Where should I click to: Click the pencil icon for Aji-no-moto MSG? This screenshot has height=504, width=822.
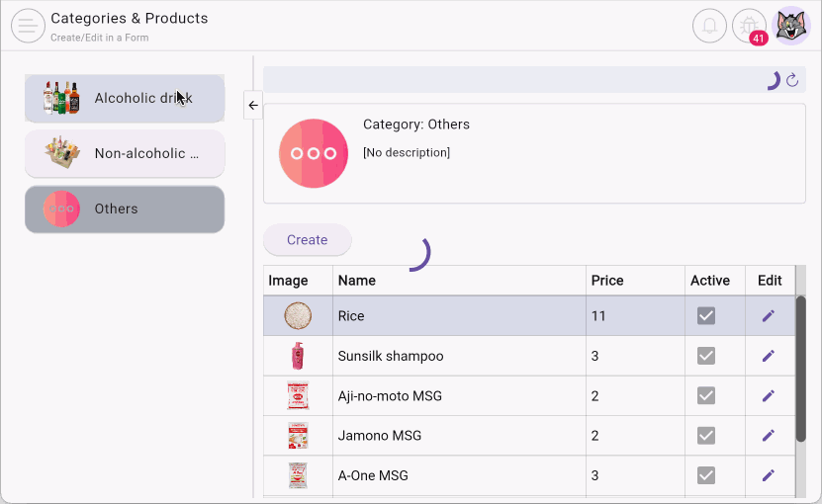(x=769, y=396)
